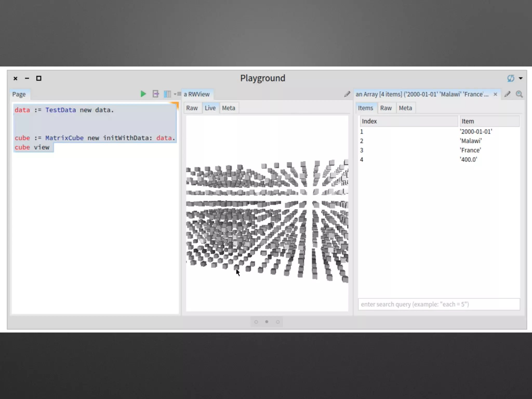The height and width of the screenshot is (399, 532).
Task: Click the blue refresh icon in title bar
Action: [x=510, y=78]
